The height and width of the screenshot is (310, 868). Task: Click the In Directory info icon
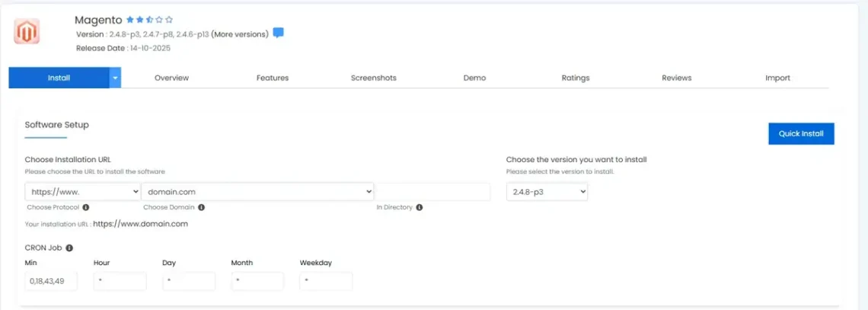tap(419, 207)
